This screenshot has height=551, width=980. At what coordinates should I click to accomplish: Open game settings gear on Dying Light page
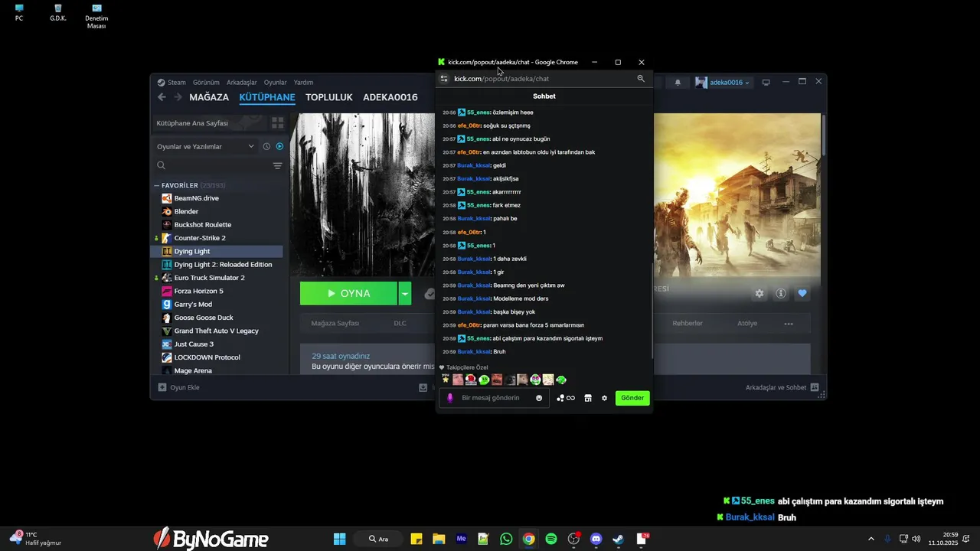[x=759, y=293]
